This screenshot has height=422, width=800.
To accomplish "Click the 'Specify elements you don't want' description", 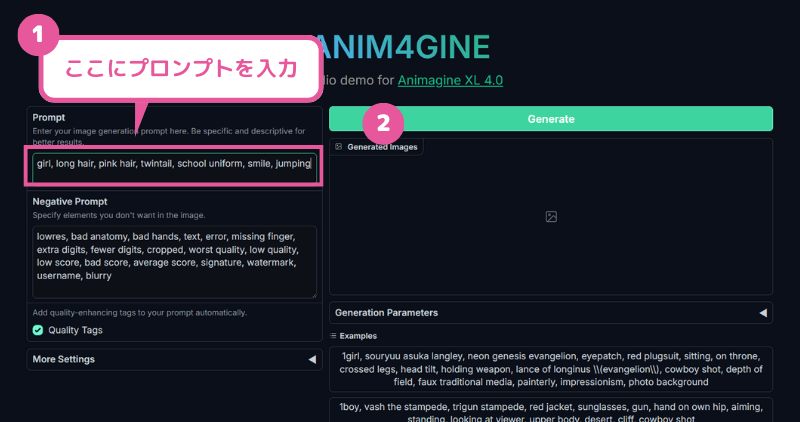I will click(119, 215).
